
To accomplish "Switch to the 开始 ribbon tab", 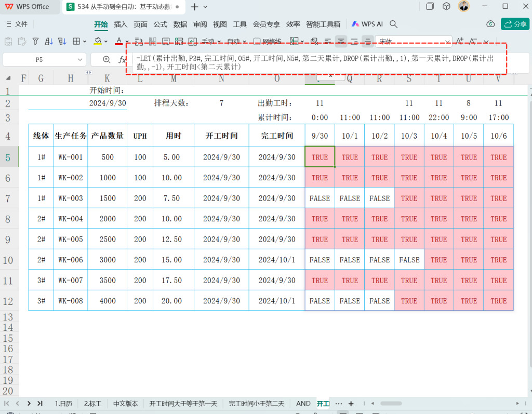I will (x=101, y=24).
